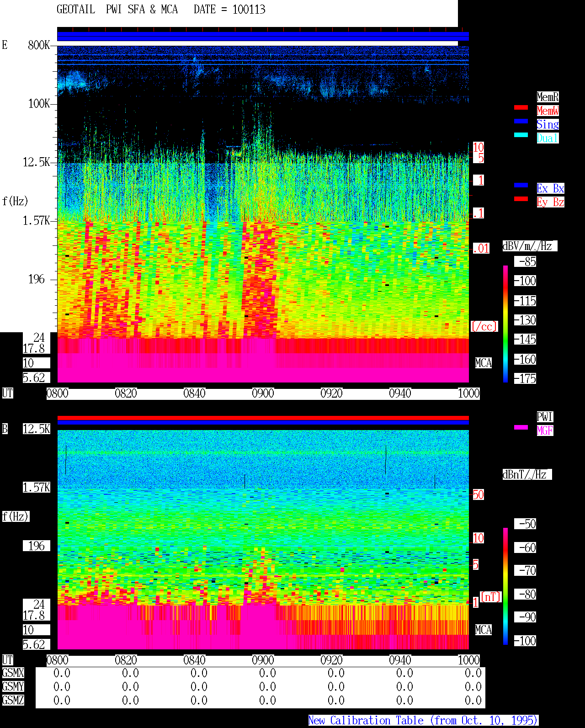This screenshot has width=585, height=728.
Task: Click the red MemW legend swatch
Action: pos(521,107)
